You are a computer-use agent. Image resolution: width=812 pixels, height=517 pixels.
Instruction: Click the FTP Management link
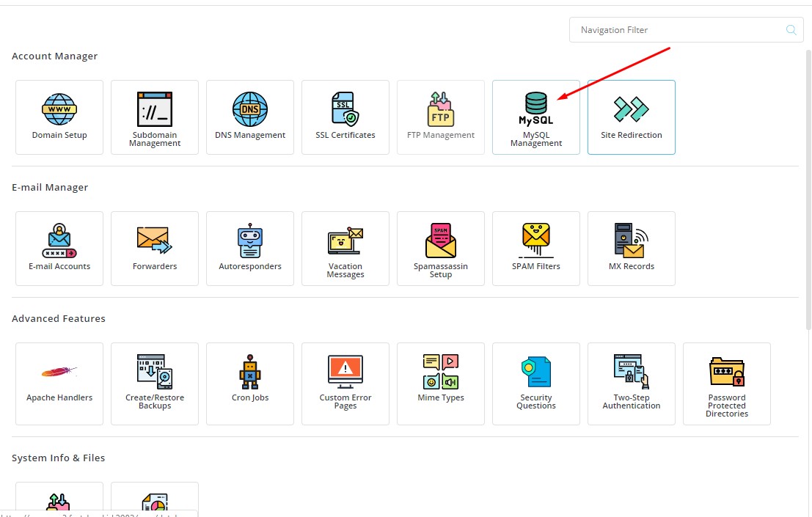[441, 135]
